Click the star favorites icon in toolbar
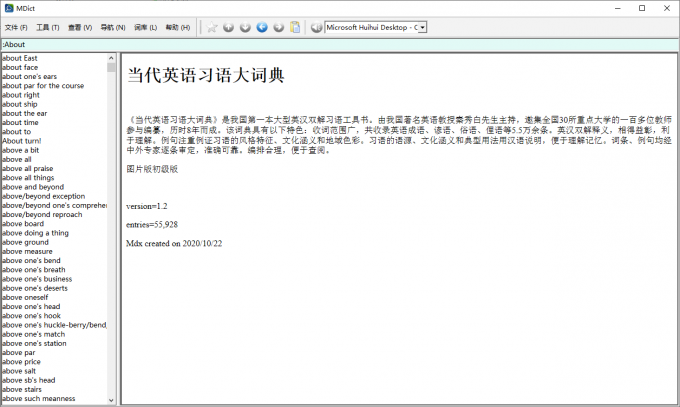The image size is (680, 407). click(x=212, y=27)
